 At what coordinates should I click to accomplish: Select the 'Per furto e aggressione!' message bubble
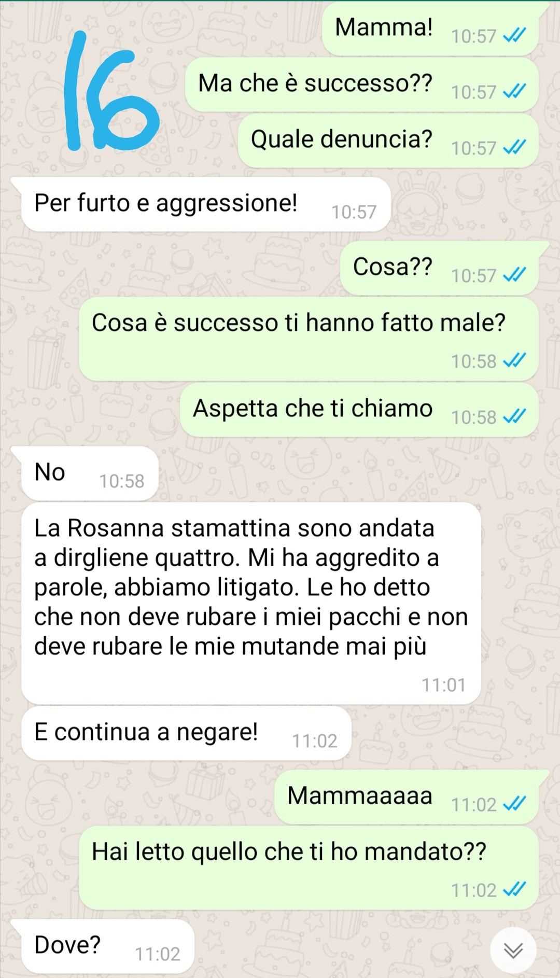[206, 204]
